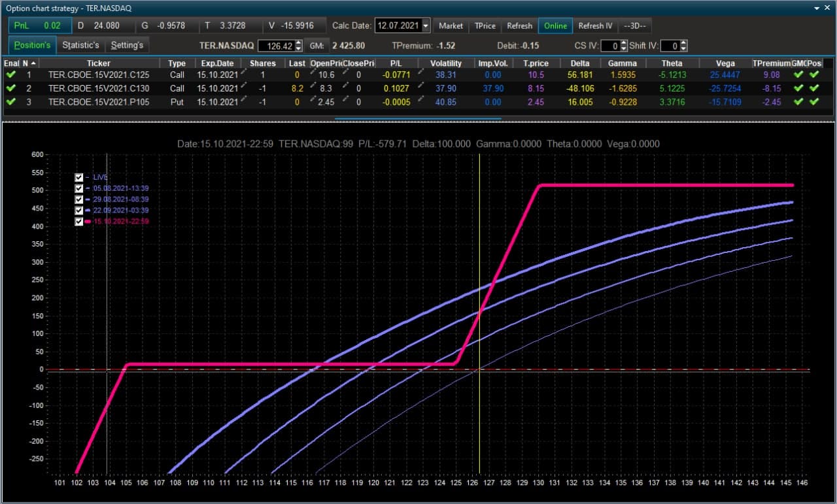This screenshot has height=504, width=837.
Task: Toggle enable checkmark for P105 put row
Action: [10, 102]
